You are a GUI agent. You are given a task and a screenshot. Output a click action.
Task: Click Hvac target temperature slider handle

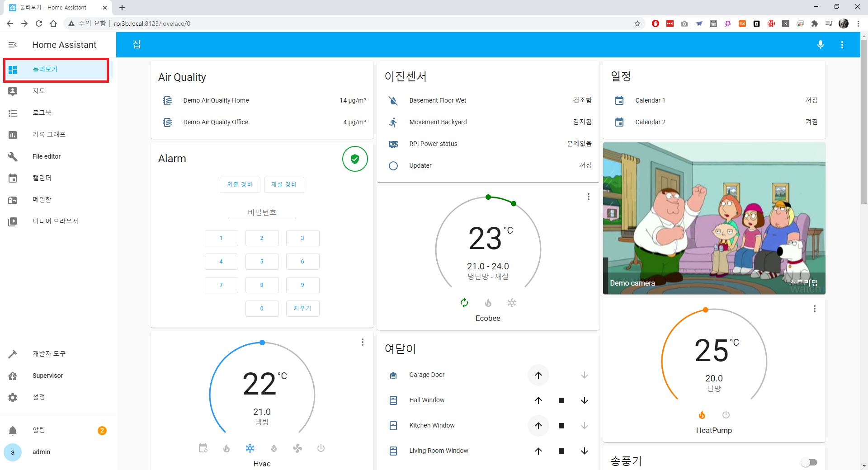pyautogui.click(x=262, y=343)
